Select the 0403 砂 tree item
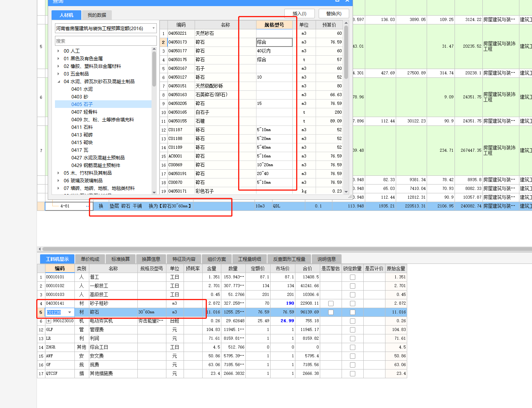This screenshot has width=532, height=408. (x=80, y=97)
